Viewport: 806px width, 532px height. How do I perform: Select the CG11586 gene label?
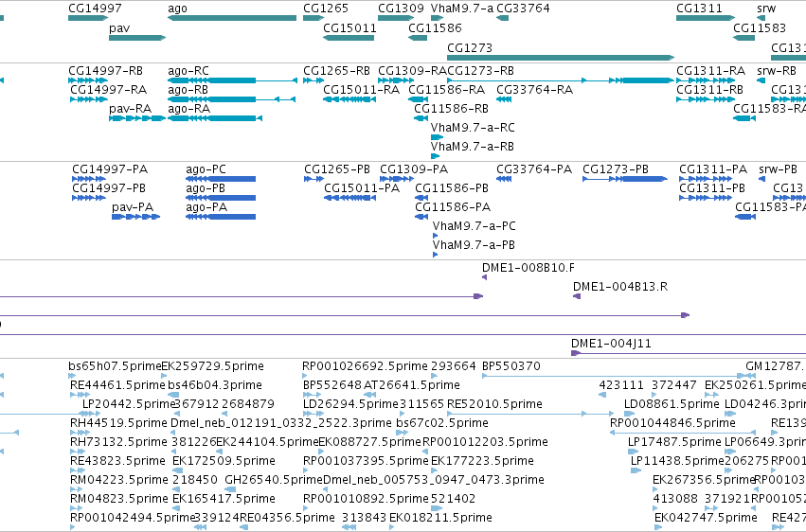tap(435, 27)
